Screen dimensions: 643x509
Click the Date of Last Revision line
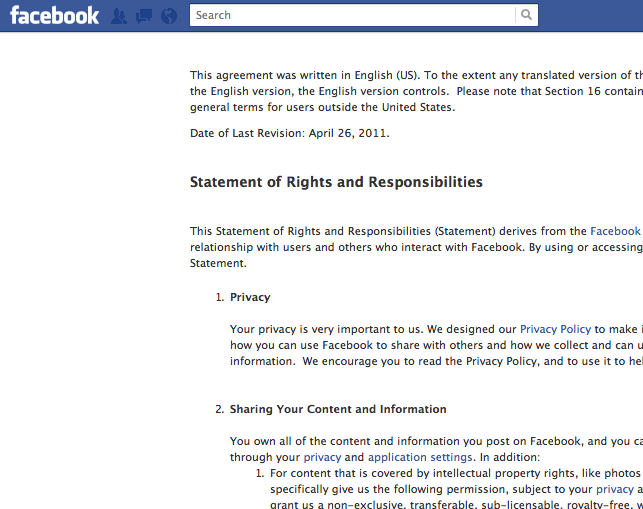click(290, 133)
